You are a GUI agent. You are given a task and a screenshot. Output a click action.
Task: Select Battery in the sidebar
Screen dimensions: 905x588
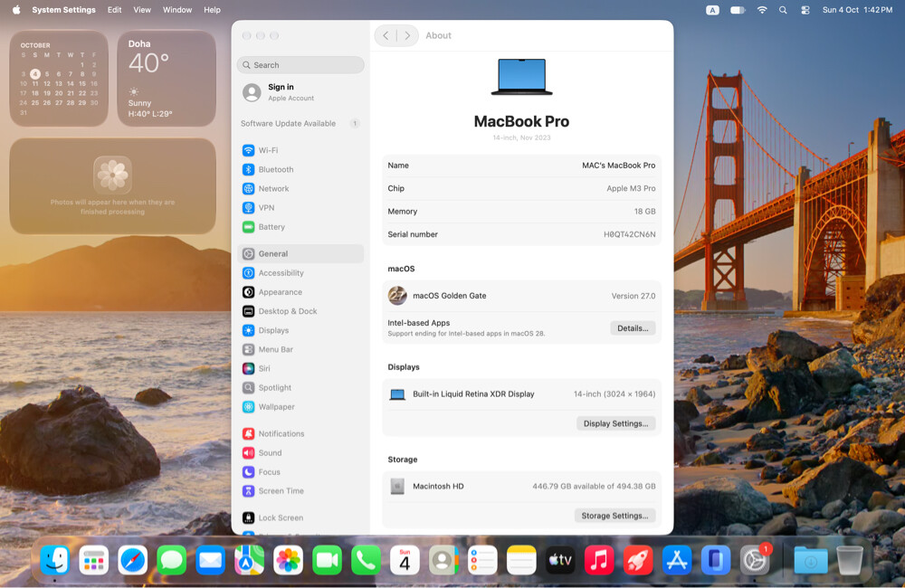coord(300,227)
